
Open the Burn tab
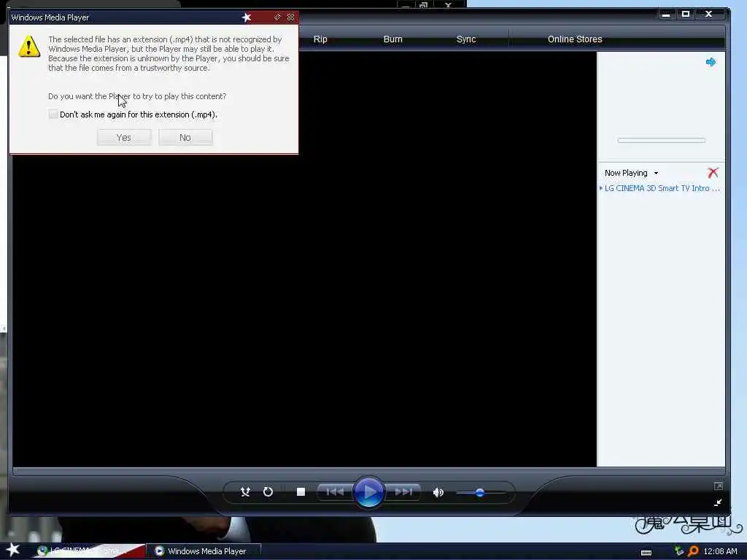(x=392, y=39)
